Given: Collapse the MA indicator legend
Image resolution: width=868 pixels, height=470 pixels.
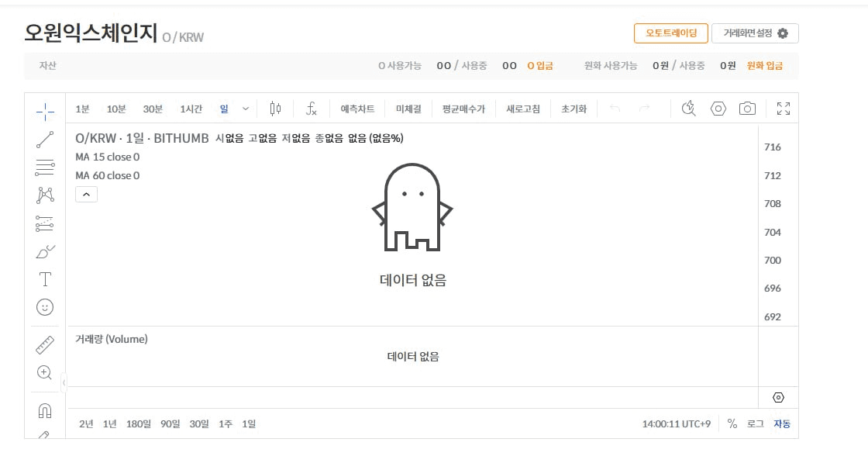Looking at the screenshot, I should point(86,195).
